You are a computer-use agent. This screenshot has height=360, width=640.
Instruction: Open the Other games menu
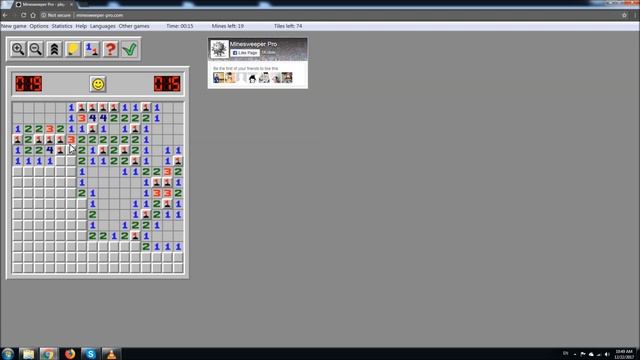click(134, 26)
